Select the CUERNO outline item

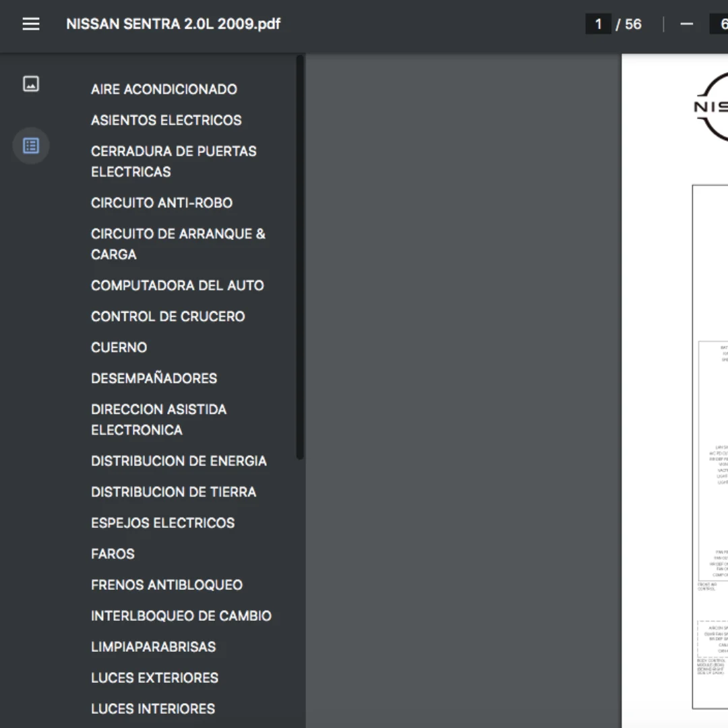(x=119, y=348)
